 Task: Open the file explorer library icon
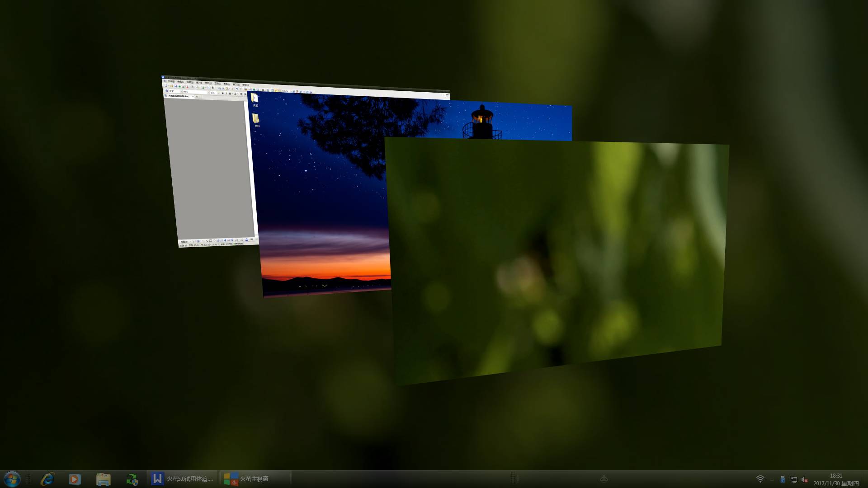click(x=103, y=479)
